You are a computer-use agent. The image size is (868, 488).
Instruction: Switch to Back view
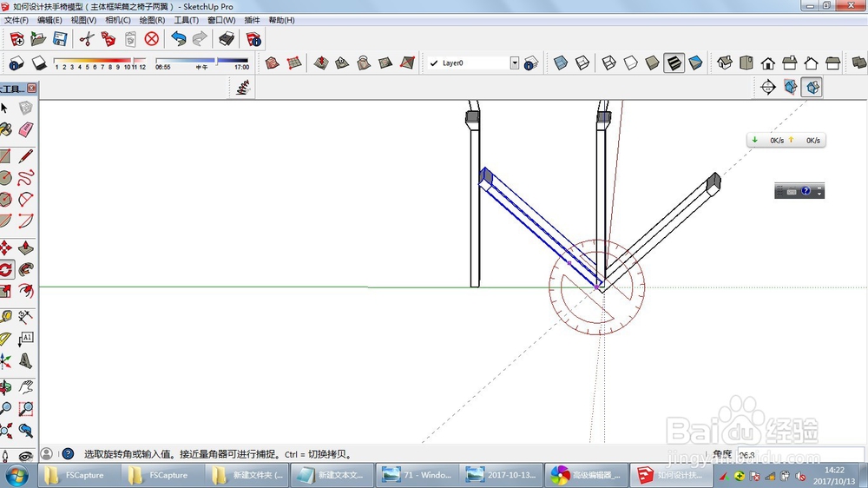tap(811, 63)
